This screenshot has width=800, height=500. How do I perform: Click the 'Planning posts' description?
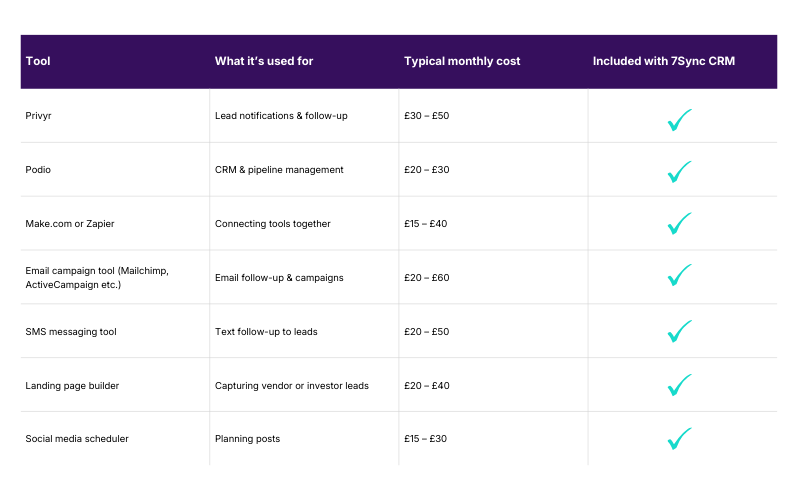click(x=248, y=439)
